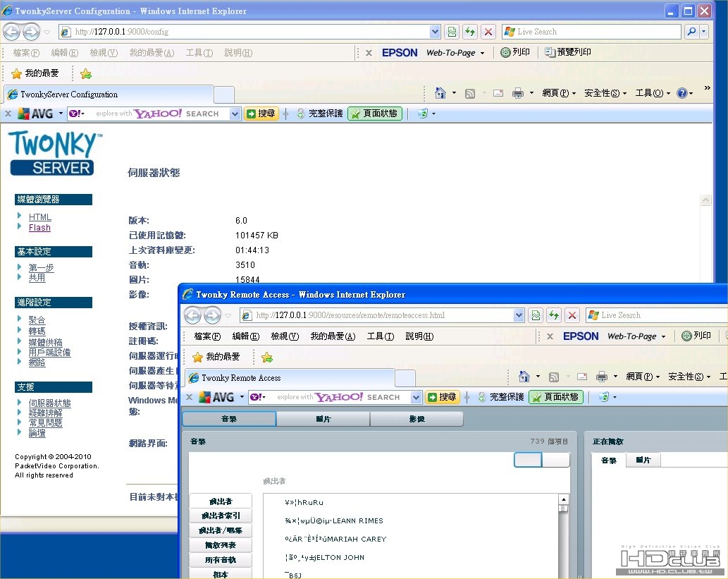Click EPSON 列印 print button in Configuration window
Image resolution: width=728 pixels, height=579 pixels.
pyautogui.click(x=515, y=52)
